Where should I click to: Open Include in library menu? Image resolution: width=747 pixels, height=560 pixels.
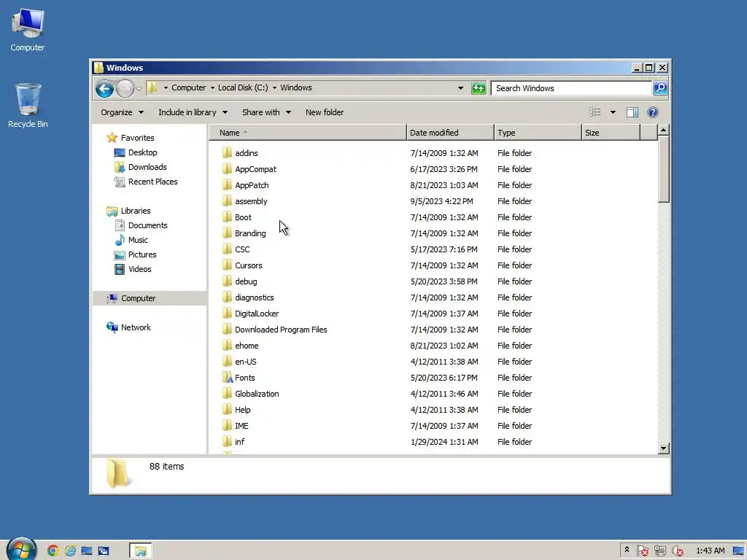193,112
